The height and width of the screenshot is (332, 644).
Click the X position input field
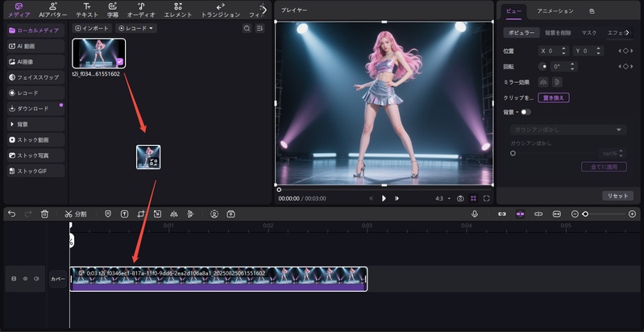pos(549,51)
